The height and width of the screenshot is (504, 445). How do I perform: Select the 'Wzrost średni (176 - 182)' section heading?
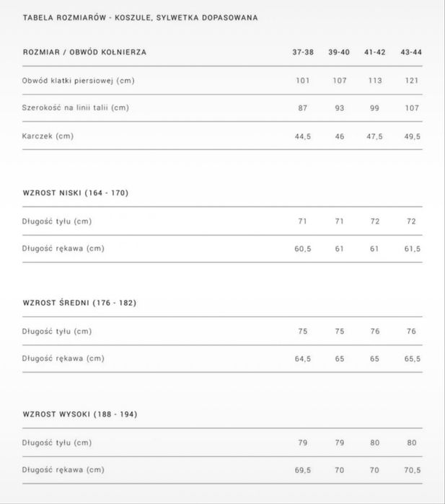(x=79, y=303)
